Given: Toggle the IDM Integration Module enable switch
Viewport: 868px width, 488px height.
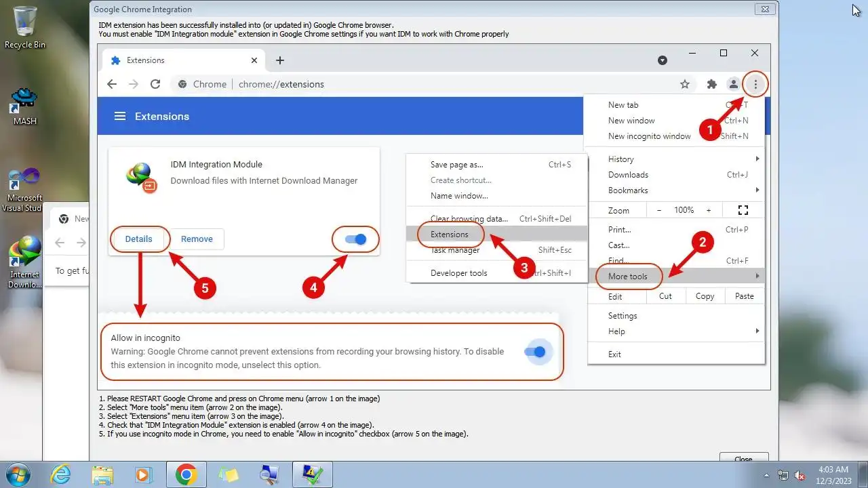Looking at the screenshot, I should pyautogui.click(x=355, y=239).
